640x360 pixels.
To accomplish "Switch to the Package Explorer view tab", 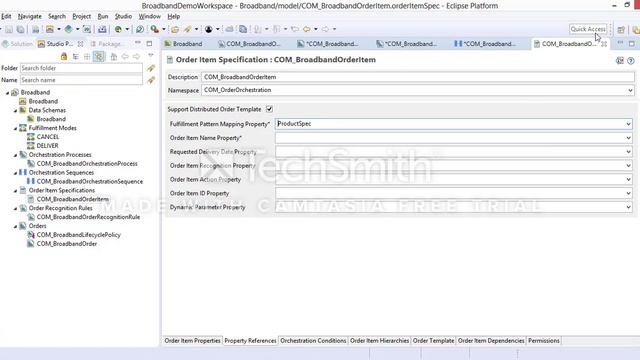I will pos(107,44).
